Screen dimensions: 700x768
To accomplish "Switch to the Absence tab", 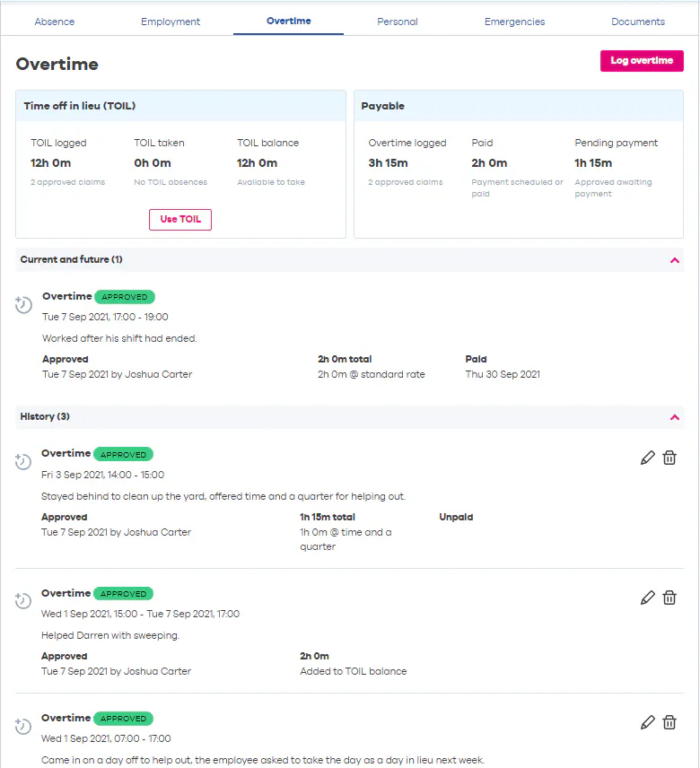I will 55,22.
